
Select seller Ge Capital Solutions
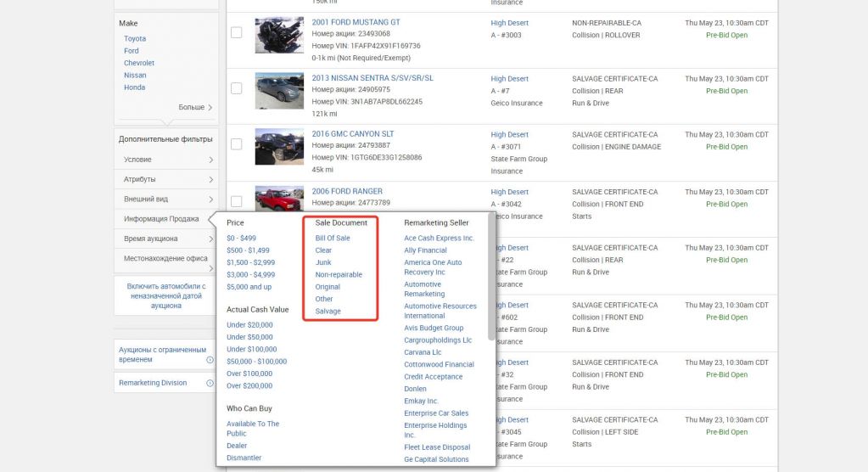[436, 460]
